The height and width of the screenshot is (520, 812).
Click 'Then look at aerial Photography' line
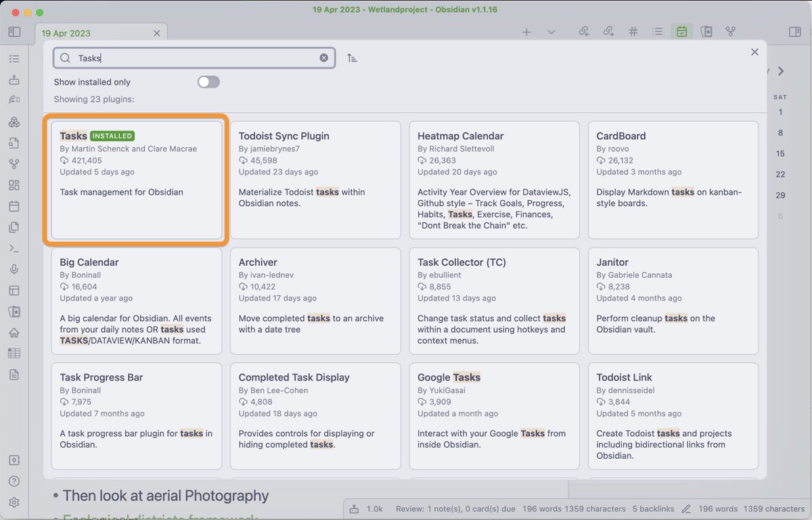(166, 496)
